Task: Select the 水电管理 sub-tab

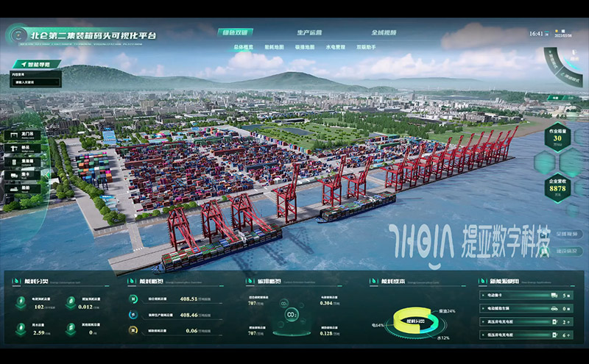Action: point(335,47)
